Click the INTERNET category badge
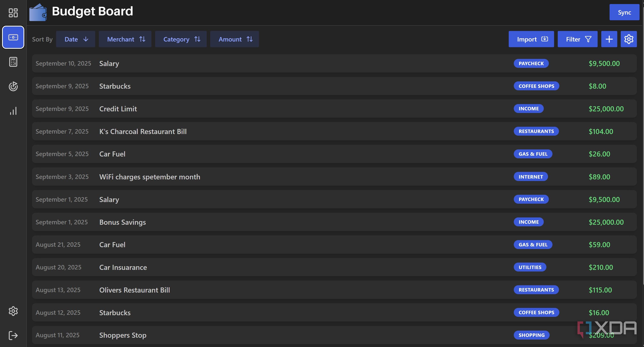This screenshot has width=644, height=347. click(x=531, y=177)
